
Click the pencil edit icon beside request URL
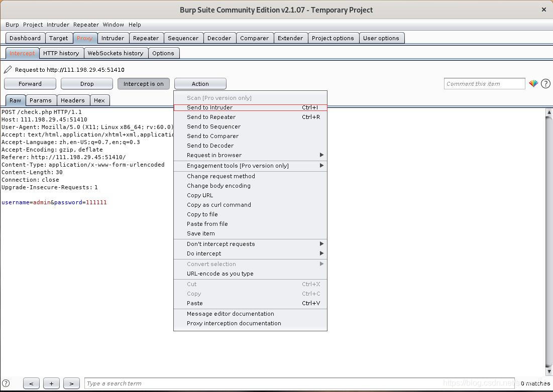click(x=8, y=69)
